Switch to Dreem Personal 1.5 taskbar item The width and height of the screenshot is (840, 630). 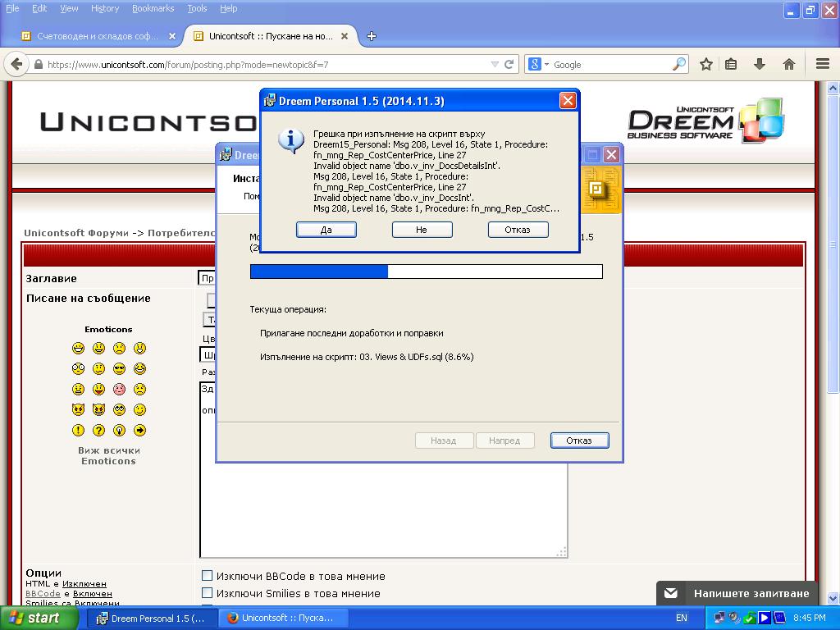[x=152, y=618]
